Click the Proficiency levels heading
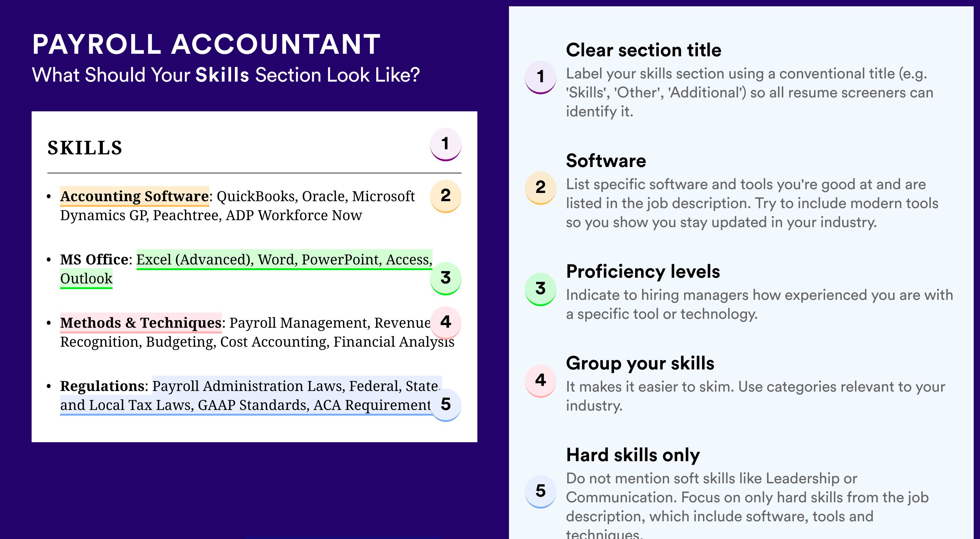This screenshot has width=980, height=539. [643, 271]
